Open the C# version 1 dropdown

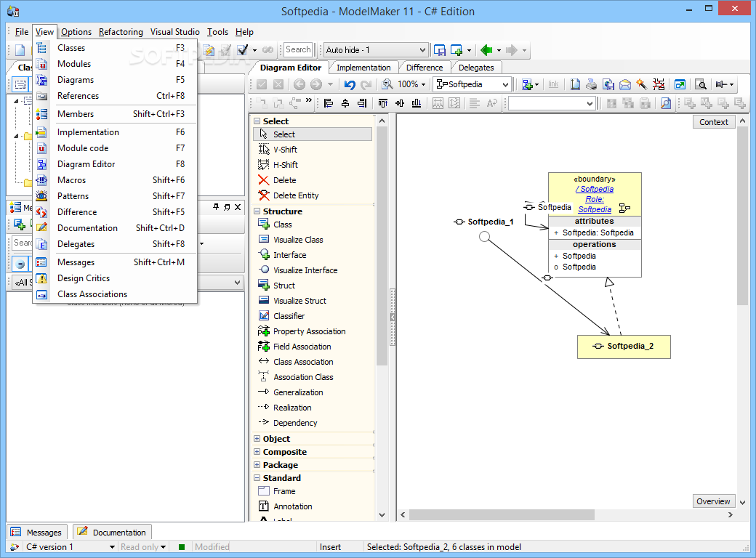[112, 547]
